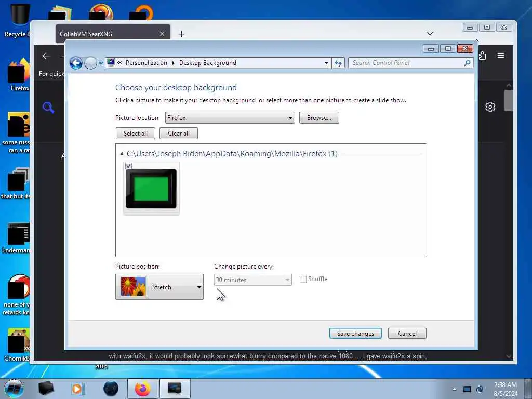Click the Desktop Background breadcrumb
Screen dimensions: 532x399
pos(208,63)
